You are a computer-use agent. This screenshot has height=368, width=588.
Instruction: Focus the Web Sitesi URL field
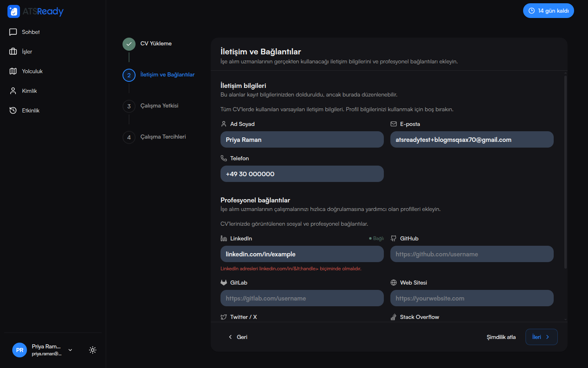click(x=472, y=298)
